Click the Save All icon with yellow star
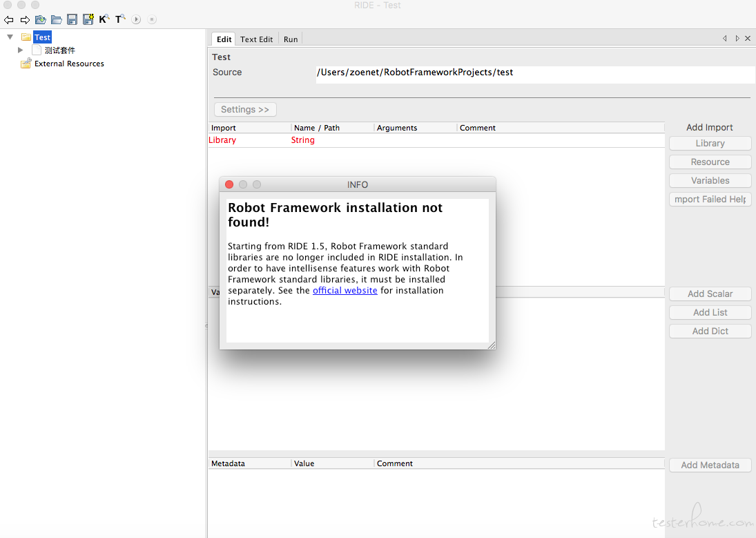 88,19
